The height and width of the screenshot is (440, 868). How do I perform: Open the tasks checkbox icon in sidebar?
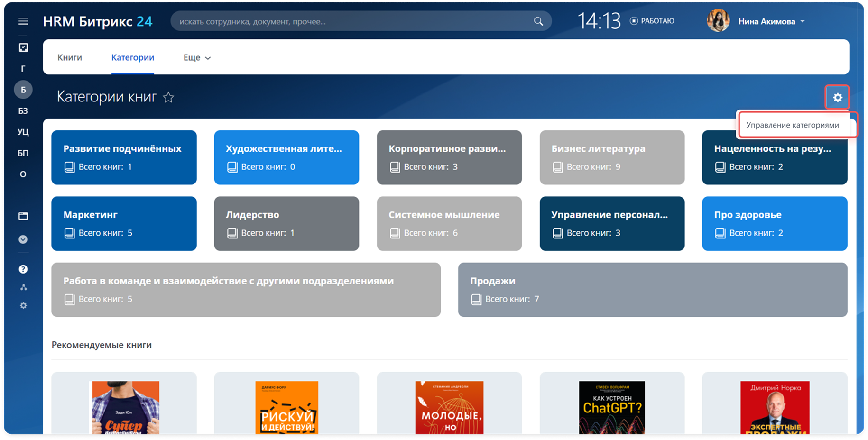pyautogui.click(x=23, y=47)
